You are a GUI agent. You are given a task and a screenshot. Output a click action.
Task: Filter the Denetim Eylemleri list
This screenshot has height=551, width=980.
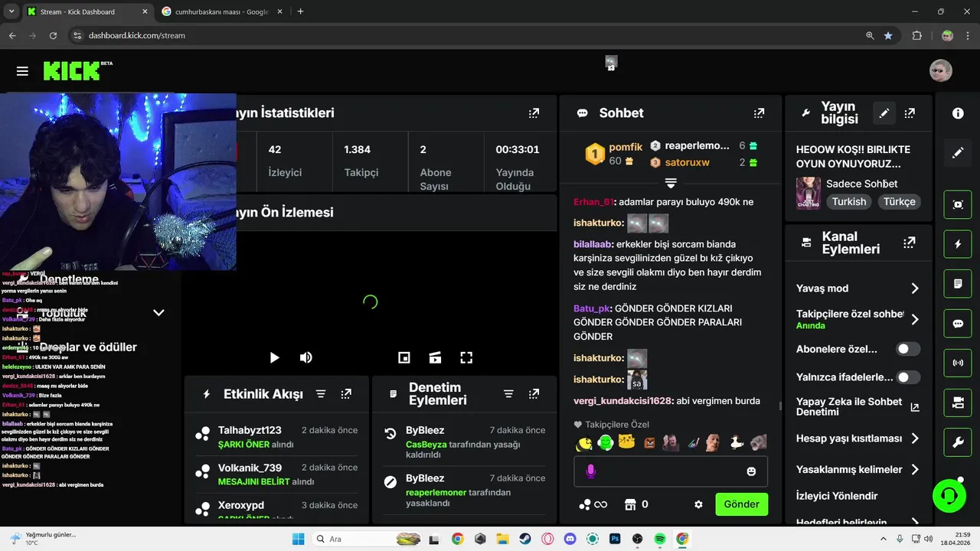pyautogui.click(x=508, y=394)
